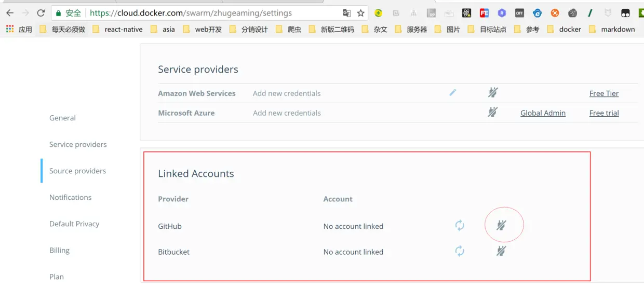Open the 分销设计 bookmark folder
Screen dimensions: 644x289
(248, 29)
